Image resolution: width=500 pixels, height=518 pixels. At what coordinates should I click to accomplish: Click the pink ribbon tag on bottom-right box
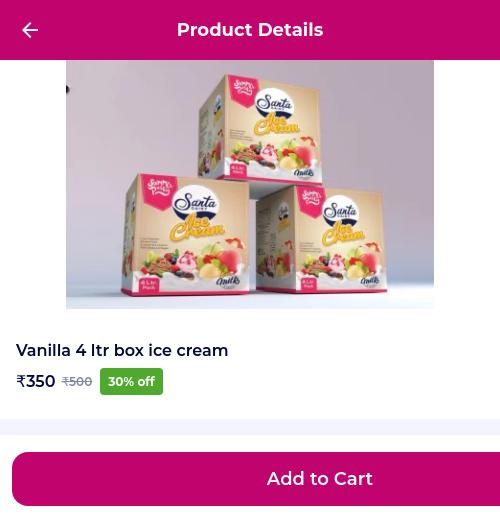click(x=311, y=201)
